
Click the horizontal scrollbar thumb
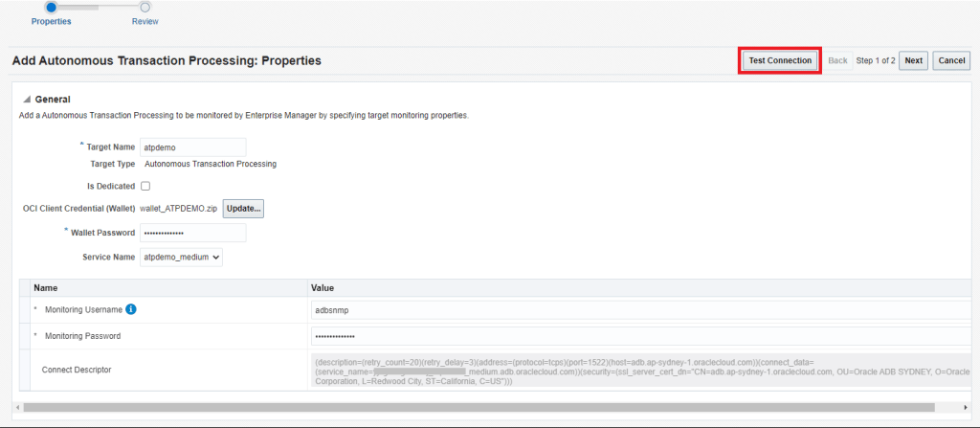(479, 407)
